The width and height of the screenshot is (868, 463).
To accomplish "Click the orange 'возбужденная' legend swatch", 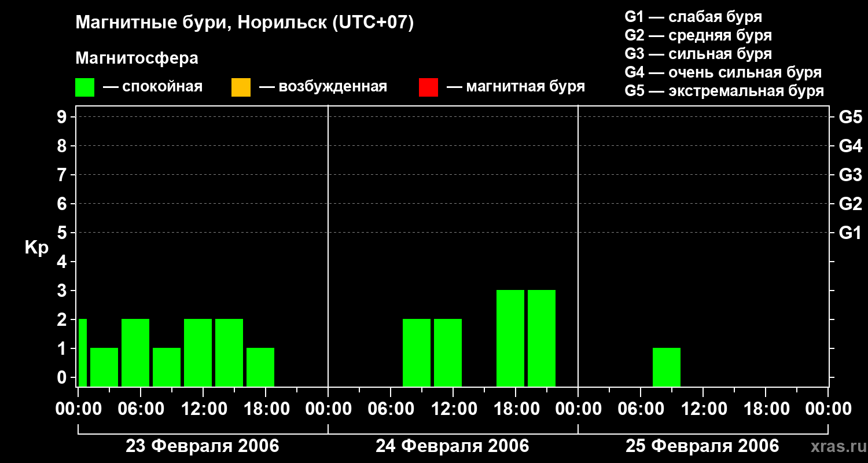I will pyautogui.click(x=241, y=87).
